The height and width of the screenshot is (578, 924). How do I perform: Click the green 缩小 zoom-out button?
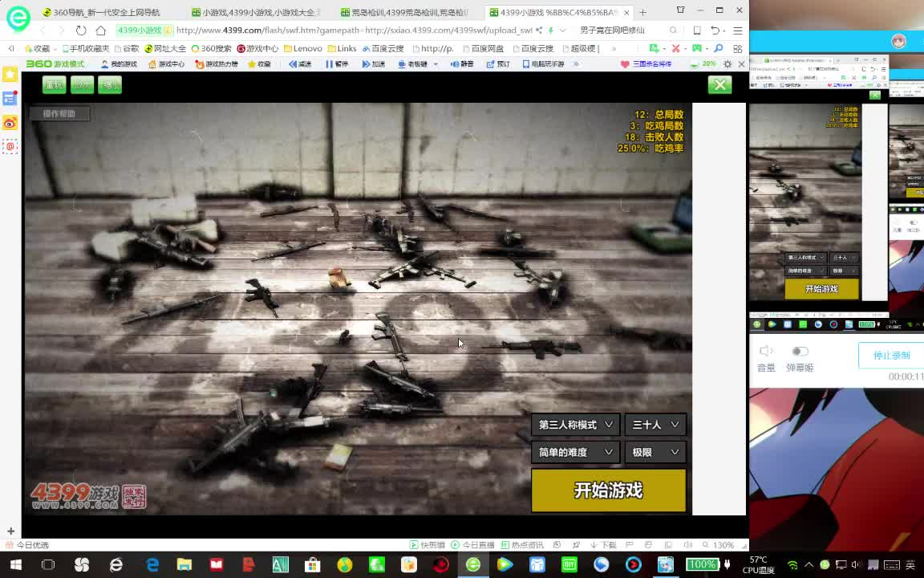[x=110, y=85]
